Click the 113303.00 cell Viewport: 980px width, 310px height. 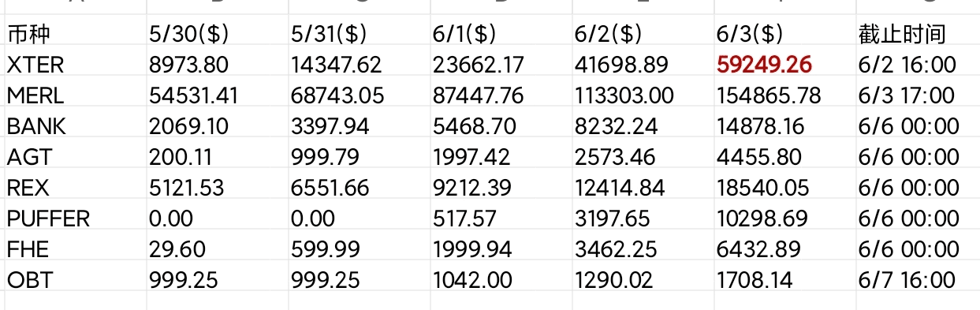point(643,95)
